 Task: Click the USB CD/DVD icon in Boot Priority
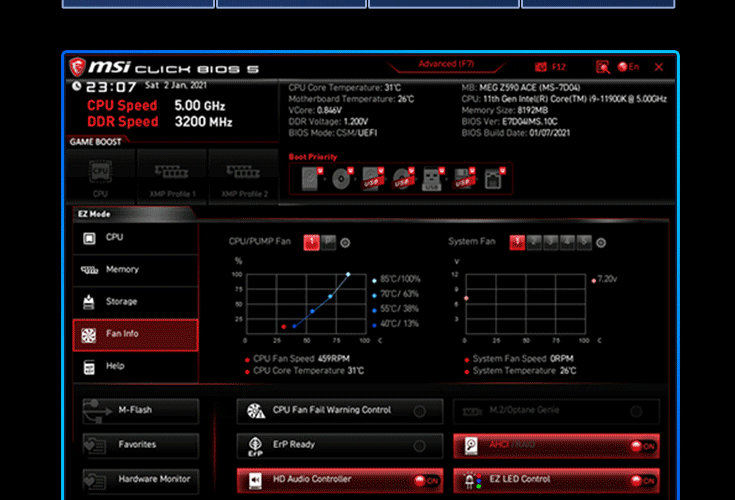[403, 179]
